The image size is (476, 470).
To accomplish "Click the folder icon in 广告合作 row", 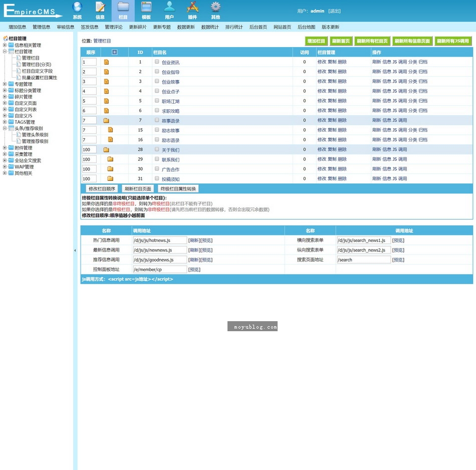I will click(110, 169).
